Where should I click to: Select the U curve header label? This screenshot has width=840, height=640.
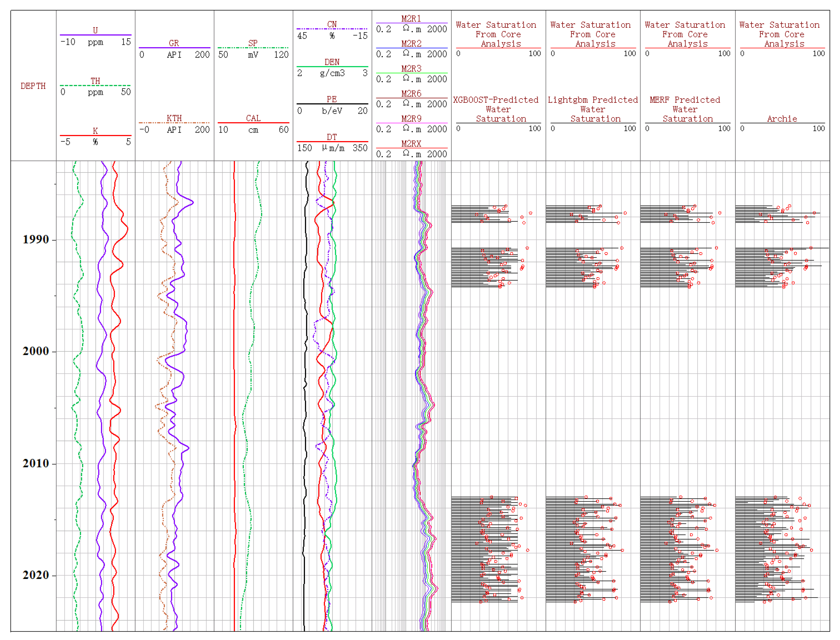(95, 30)
